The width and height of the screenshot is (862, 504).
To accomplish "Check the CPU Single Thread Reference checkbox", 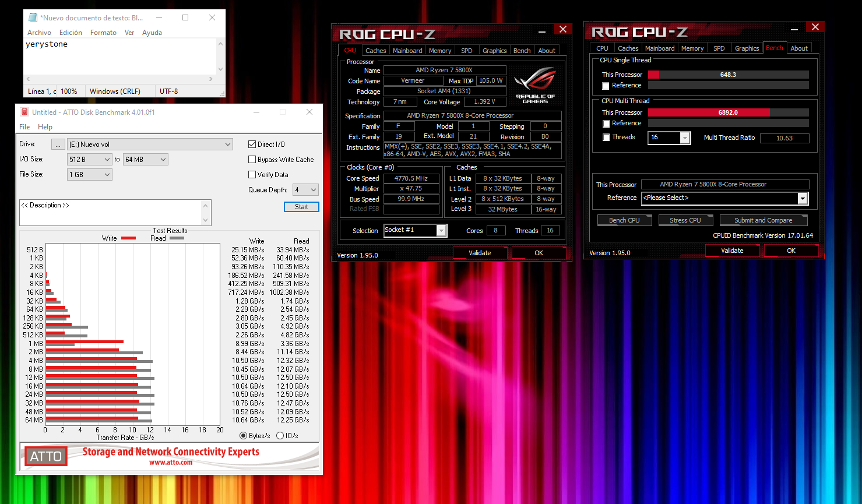I will click(x=606, y=86).
